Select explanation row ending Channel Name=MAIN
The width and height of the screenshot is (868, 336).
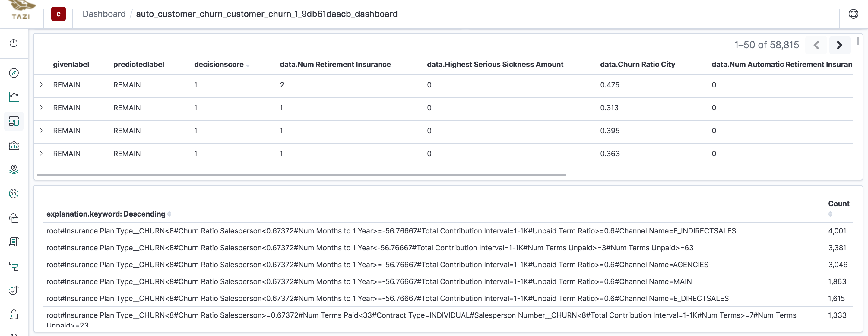click(448, 281)
